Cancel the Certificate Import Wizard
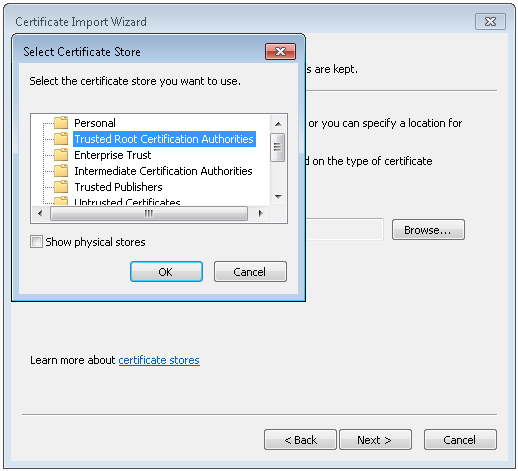518x471 pixels. coord(460,440)
